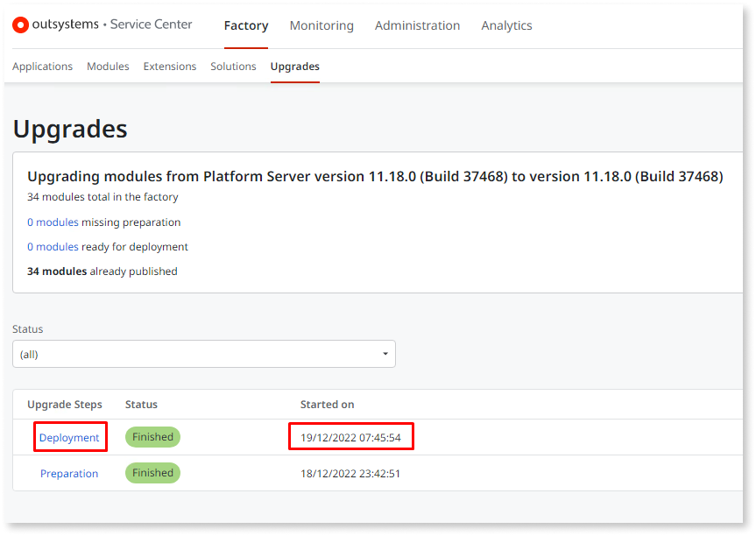Select the Upgrades tab
756x536 pixels.
pos(294,66)
